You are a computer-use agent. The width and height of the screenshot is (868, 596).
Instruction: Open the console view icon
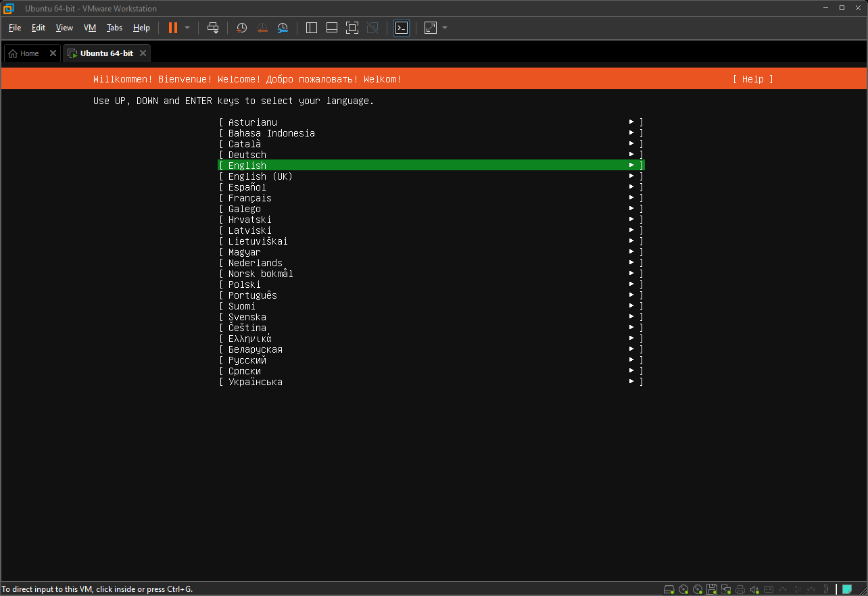tap(402, 28)
